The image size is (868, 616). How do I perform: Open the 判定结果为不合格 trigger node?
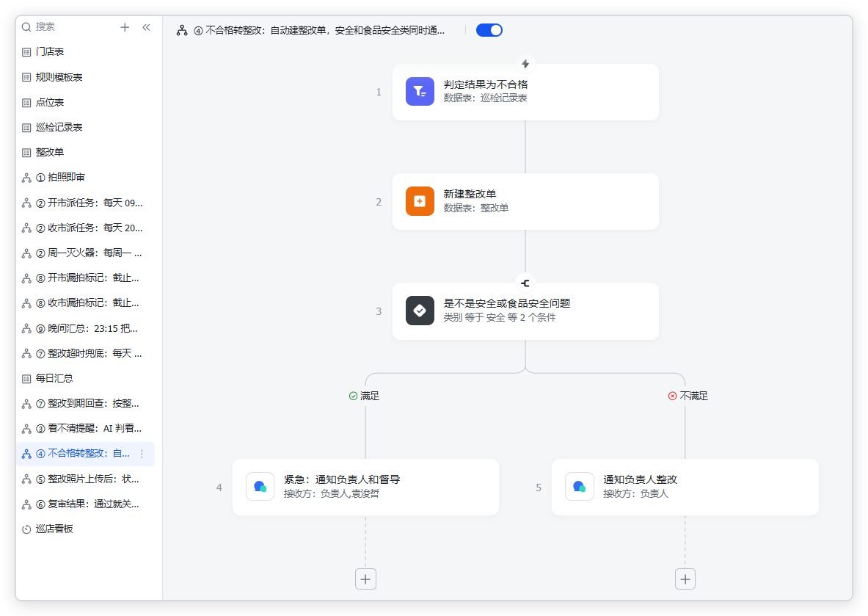525,92
